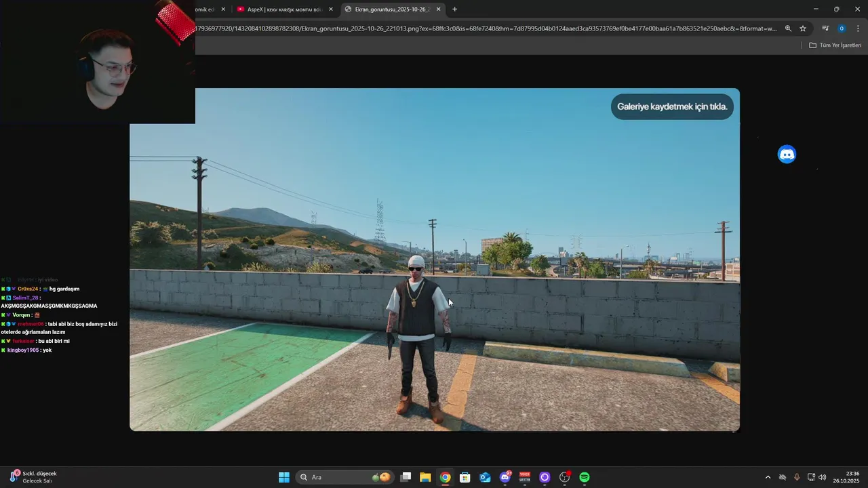Open Outlook from the taskbar
Screen dimensions: 868x488
tap(485, 477)
